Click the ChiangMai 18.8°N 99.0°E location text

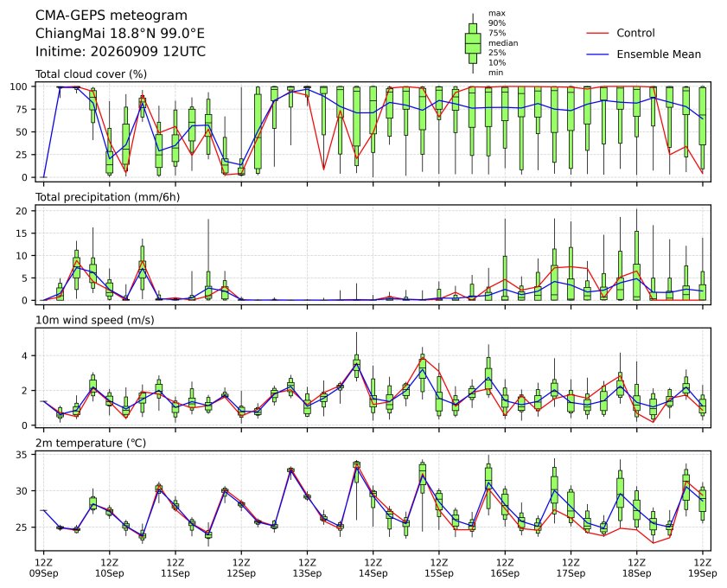point(120,34)
